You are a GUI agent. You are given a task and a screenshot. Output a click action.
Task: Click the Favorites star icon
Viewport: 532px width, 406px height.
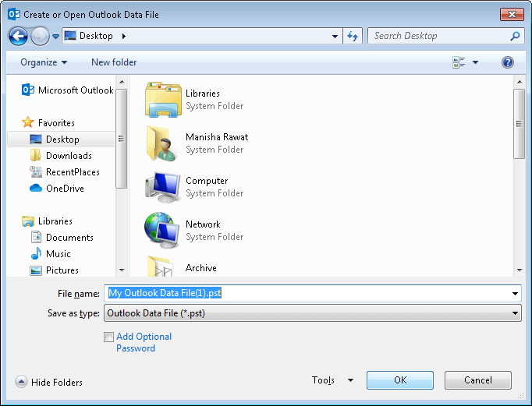tap(28, 122)
